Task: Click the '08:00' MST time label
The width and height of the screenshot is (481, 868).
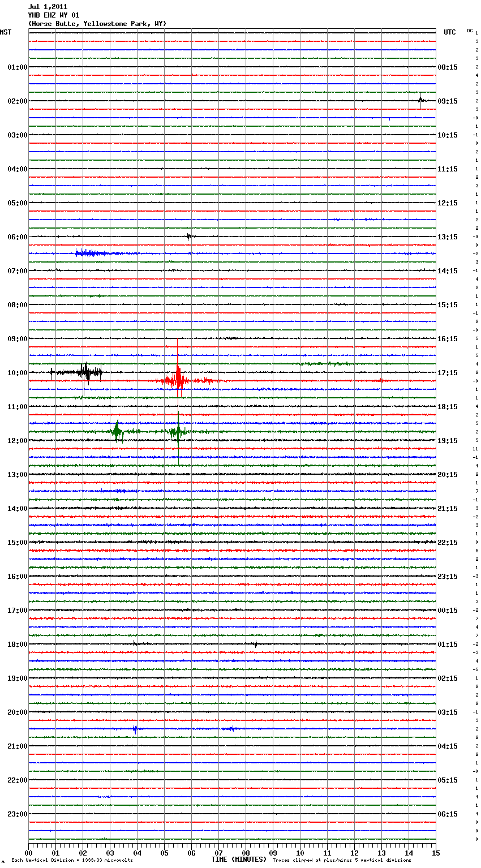Action: tap(18, 305)
